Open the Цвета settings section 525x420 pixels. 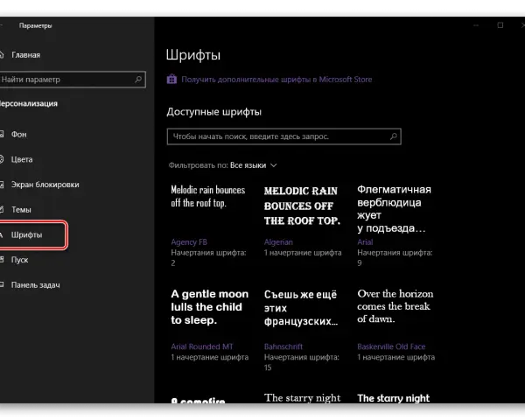(22, 159)
